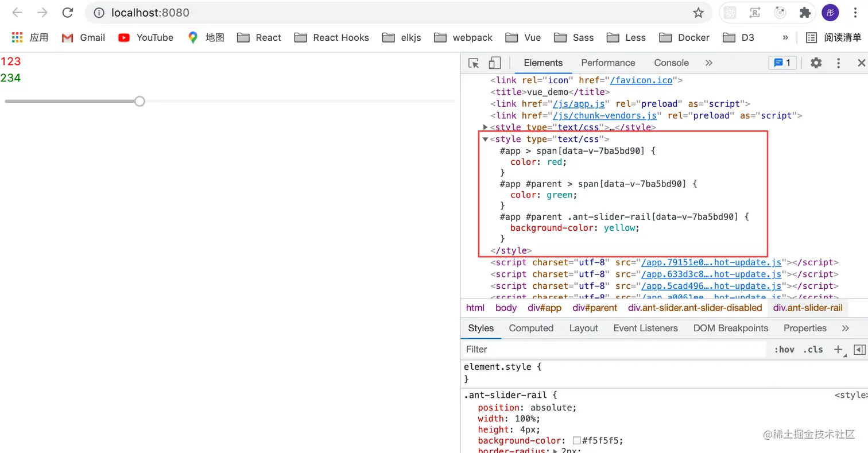This screenshot has width=868, height=453.
Task: Add a new style rule with plus
Action: coord(839,349)
